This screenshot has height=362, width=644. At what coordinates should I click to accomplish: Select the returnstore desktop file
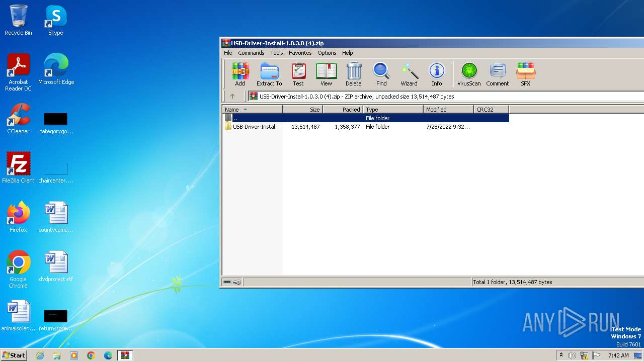[x=56, y=320]
